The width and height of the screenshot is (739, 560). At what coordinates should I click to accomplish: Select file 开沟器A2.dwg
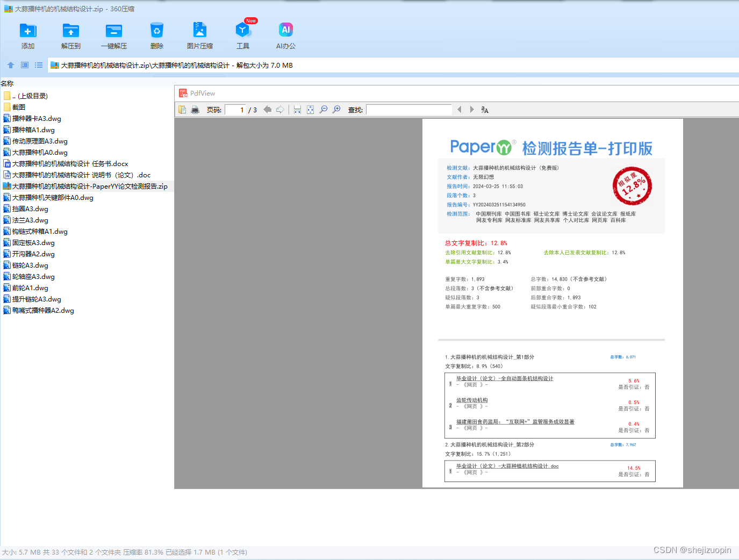point(29,254)
